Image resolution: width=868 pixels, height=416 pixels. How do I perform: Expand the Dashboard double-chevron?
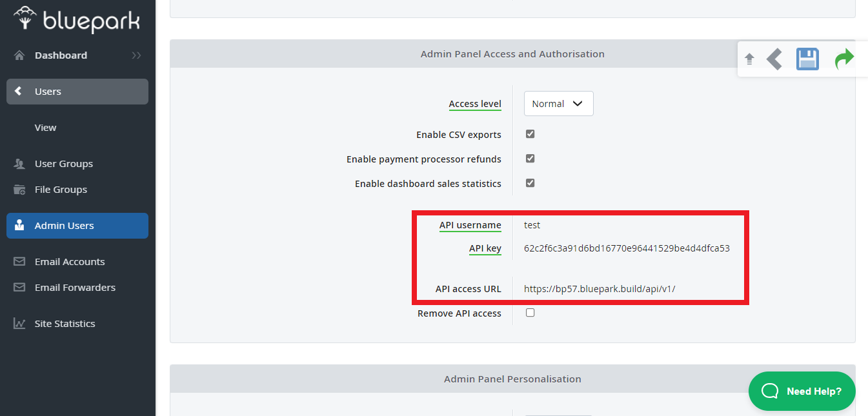point(136,55)
